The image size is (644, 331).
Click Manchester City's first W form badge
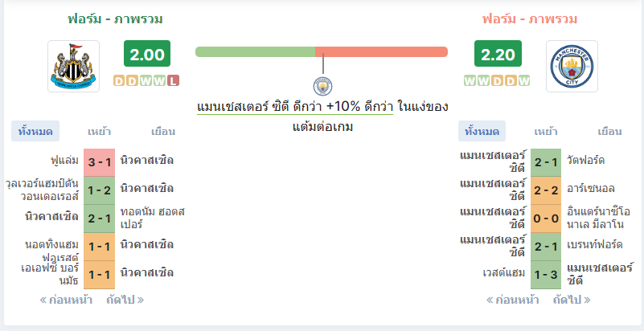[470, 81]
